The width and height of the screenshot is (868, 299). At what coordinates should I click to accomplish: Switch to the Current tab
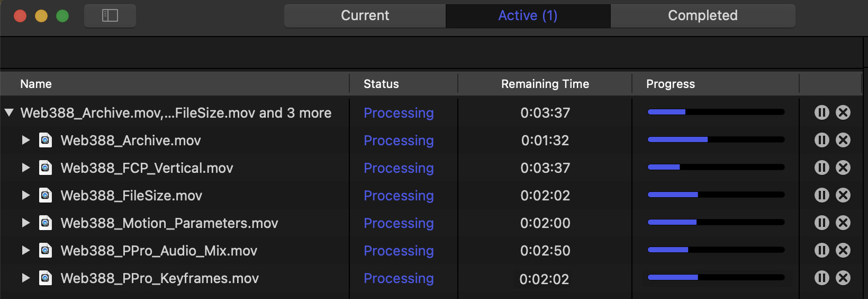(x=365, y=15)
